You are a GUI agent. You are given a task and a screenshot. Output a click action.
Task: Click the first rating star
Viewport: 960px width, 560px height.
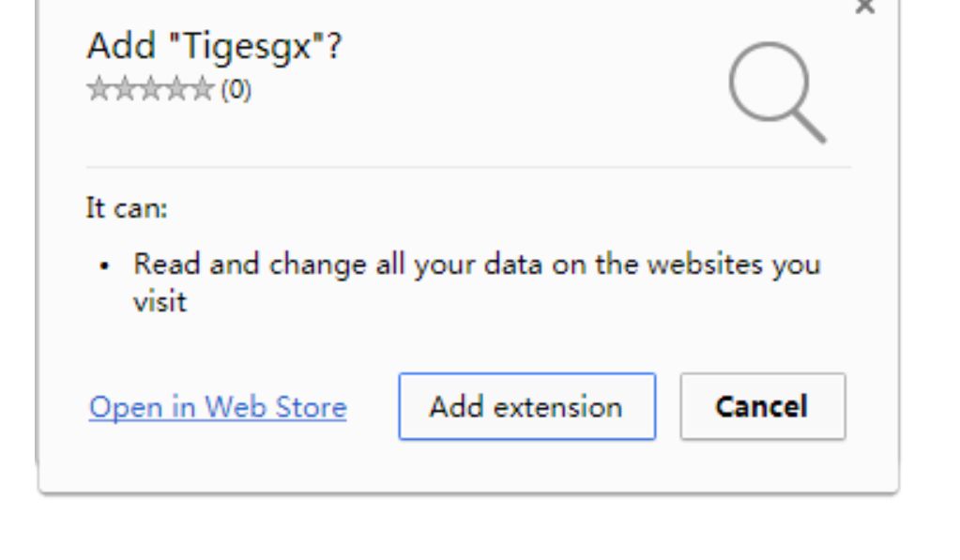coord(98,90)
